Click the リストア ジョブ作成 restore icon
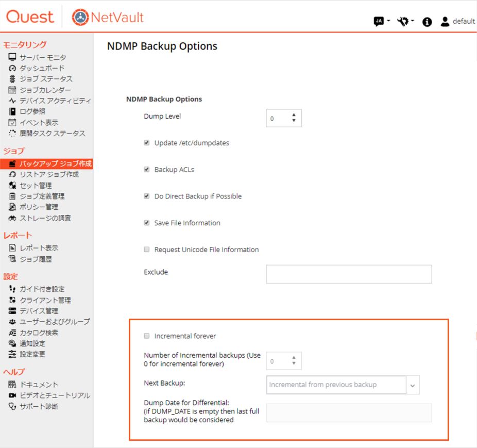Viewport: 477px width, 448px height. [x=12, y=174]
